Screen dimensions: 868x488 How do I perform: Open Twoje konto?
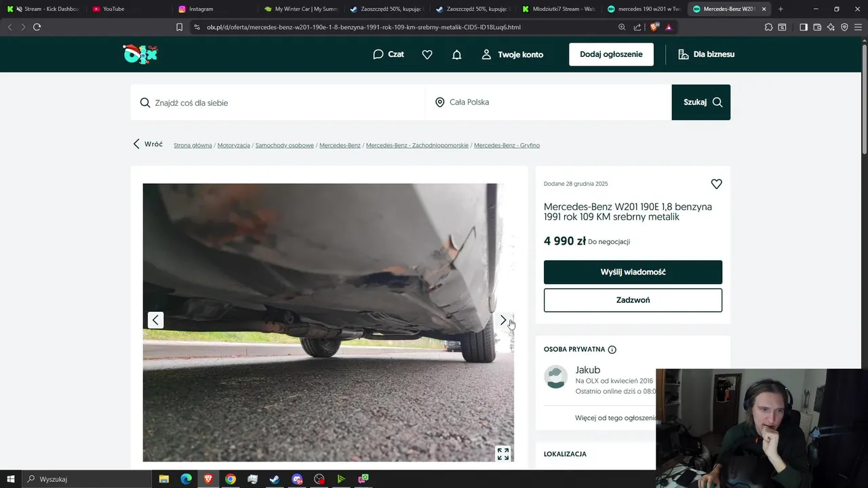(513, 54)
